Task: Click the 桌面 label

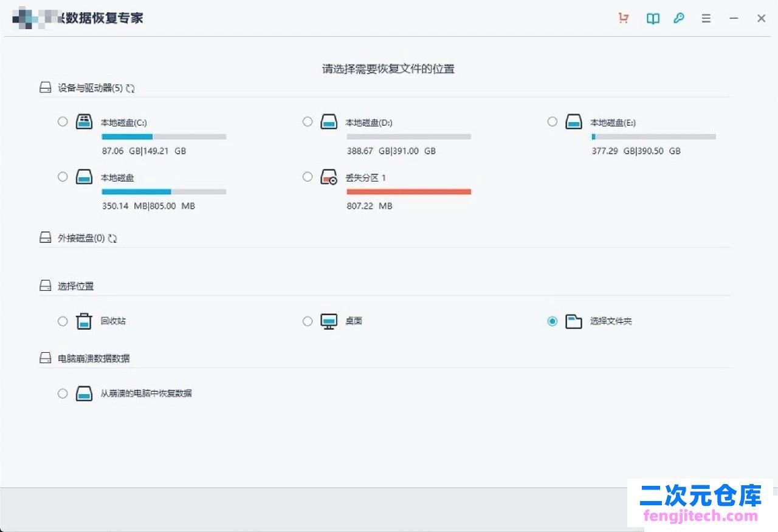Action: click(x=354, y=321)
